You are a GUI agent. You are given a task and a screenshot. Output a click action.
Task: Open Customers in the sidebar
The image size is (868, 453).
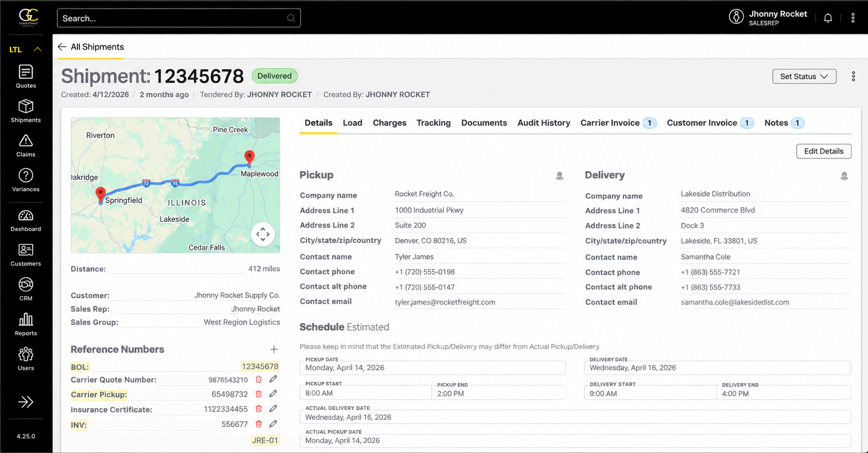click(x=25, y=255)
